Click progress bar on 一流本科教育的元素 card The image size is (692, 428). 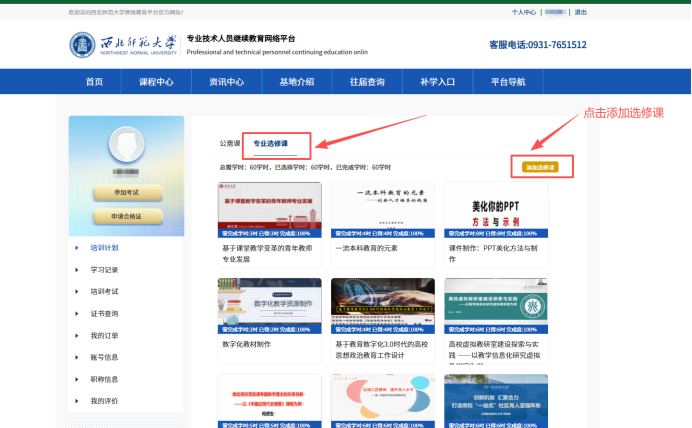click(383, 233)
